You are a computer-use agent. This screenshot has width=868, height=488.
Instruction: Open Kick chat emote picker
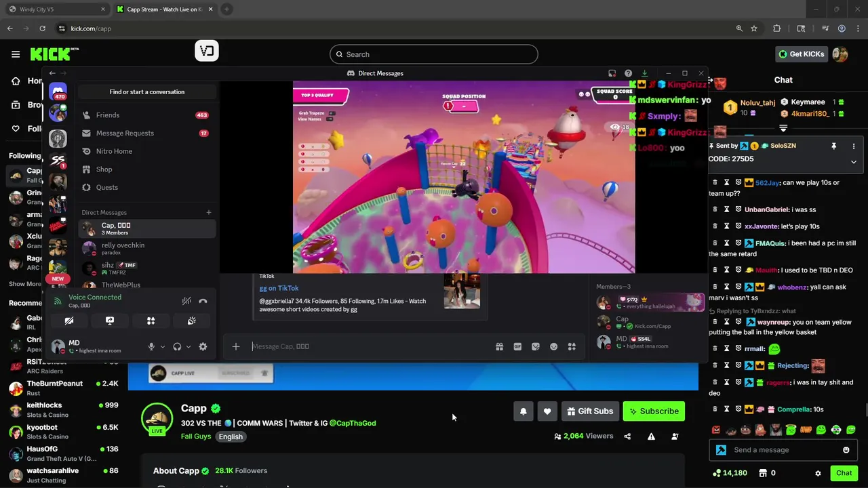point(846,450)
